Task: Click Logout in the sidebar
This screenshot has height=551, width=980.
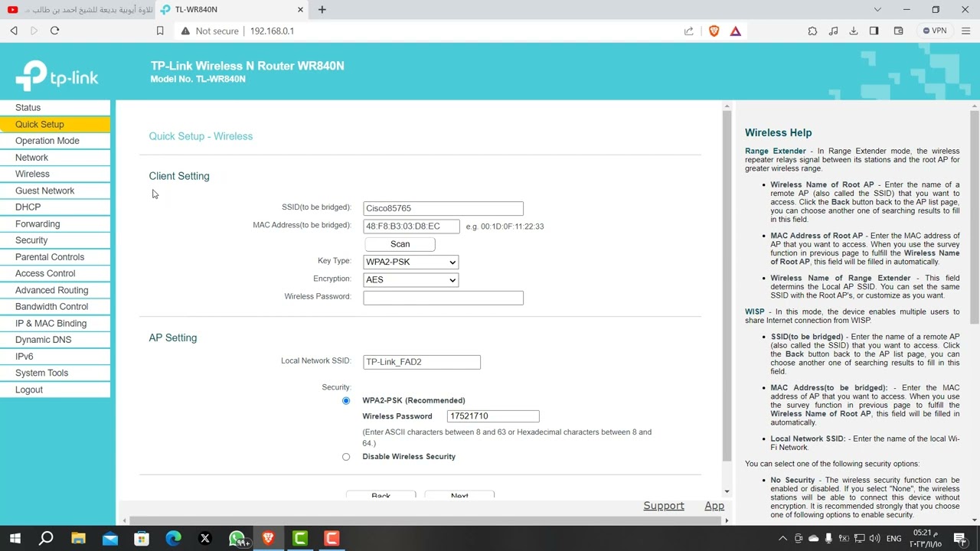Action: (x=55, y=390)
